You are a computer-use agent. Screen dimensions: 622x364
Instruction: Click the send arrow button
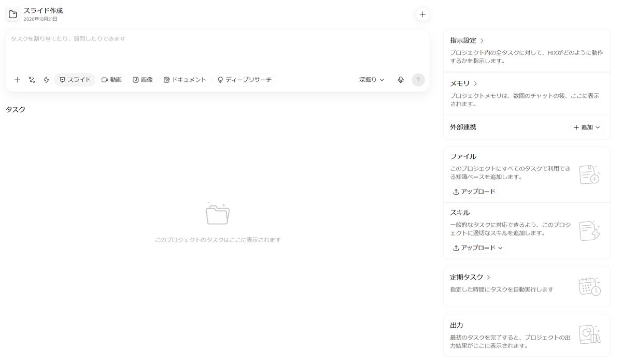point(418,80)
